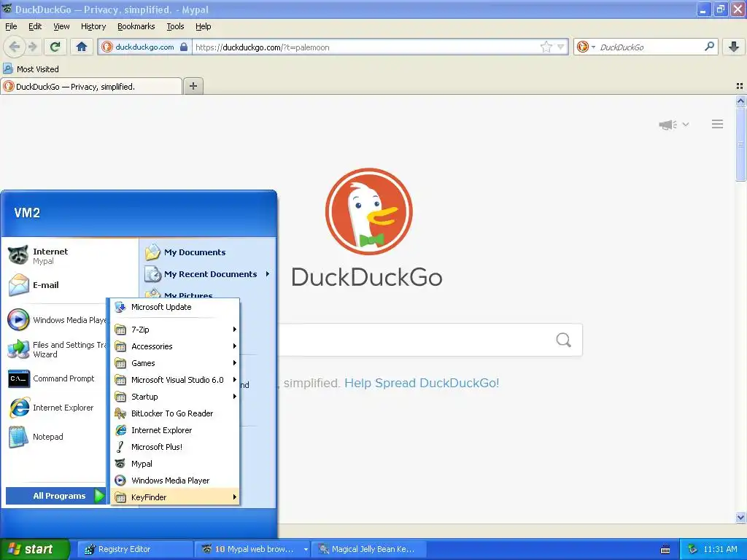Select the DuckDuckGo browser tab

pos(91,86)
